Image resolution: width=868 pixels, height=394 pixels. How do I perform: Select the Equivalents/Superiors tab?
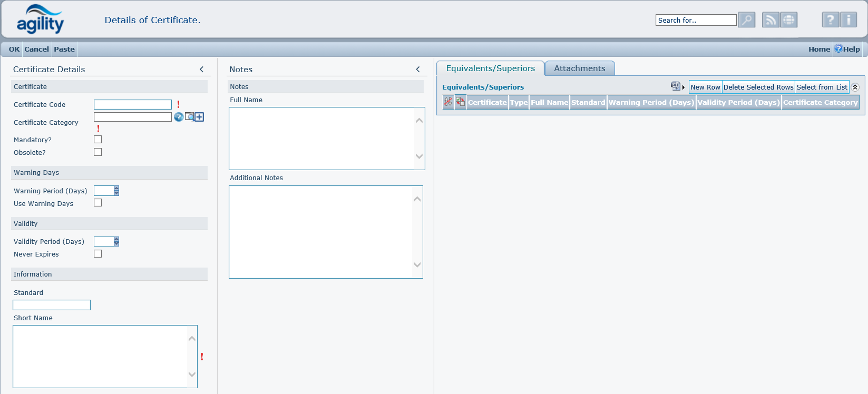(x=490, y=68)
